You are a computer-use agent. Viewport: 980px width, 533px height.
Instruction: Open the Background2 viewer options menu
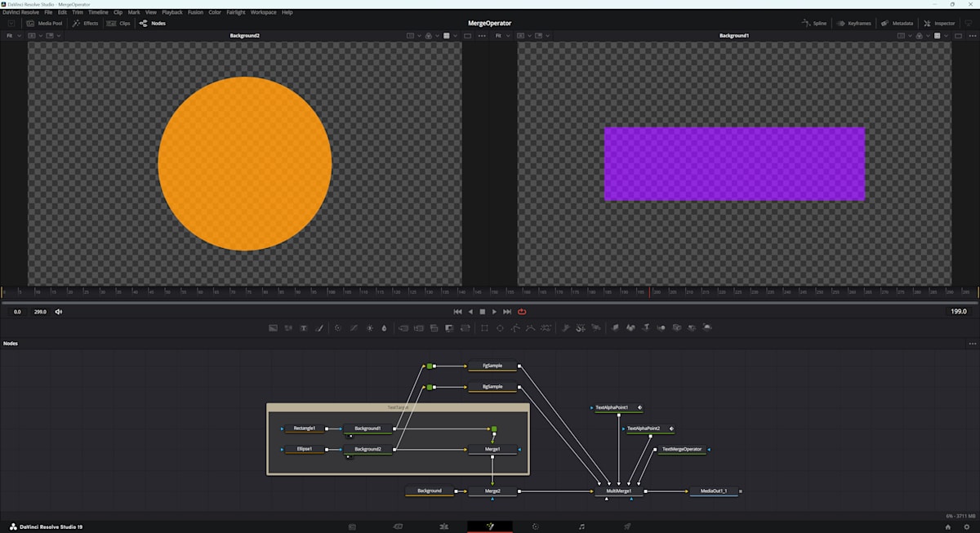tap(482, 36)
